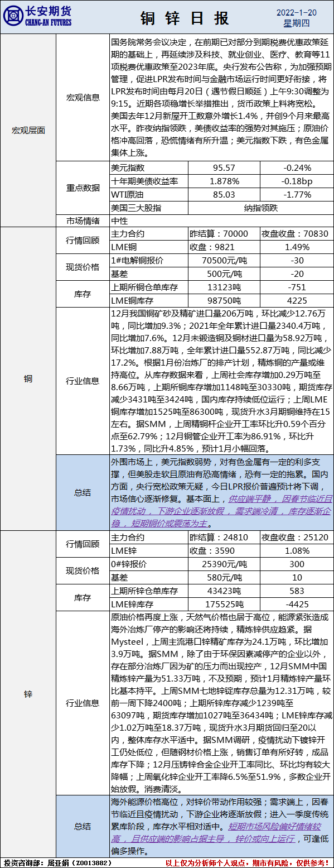Click the 上期所铜仓单库存 13123吨 cell
334x868 pixels.
(224, 287)
